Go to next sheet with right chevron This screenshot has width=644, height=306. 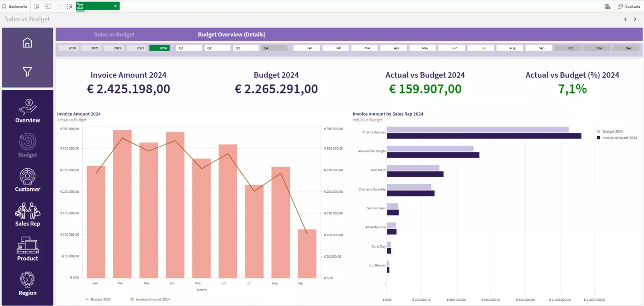pos(635,19)
